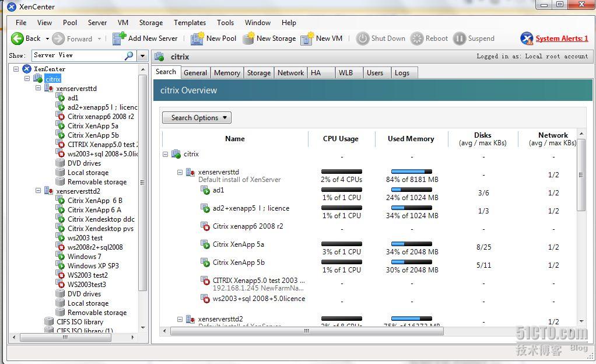Collapse xenserversttd row in overview table

pos(180,172)
